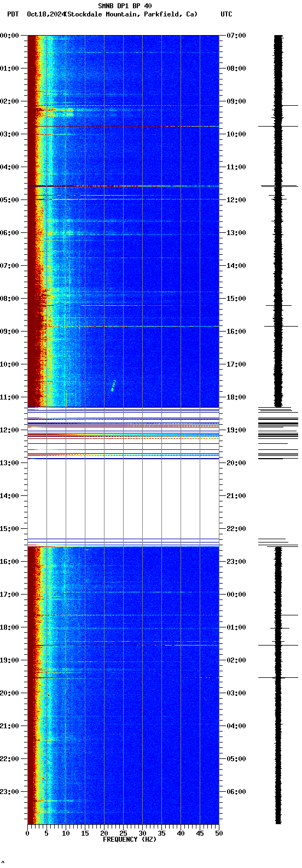Screen dimensions: 302x868
Task: Click the 'UTC' timezone label
Action: [x=226, y=14]
